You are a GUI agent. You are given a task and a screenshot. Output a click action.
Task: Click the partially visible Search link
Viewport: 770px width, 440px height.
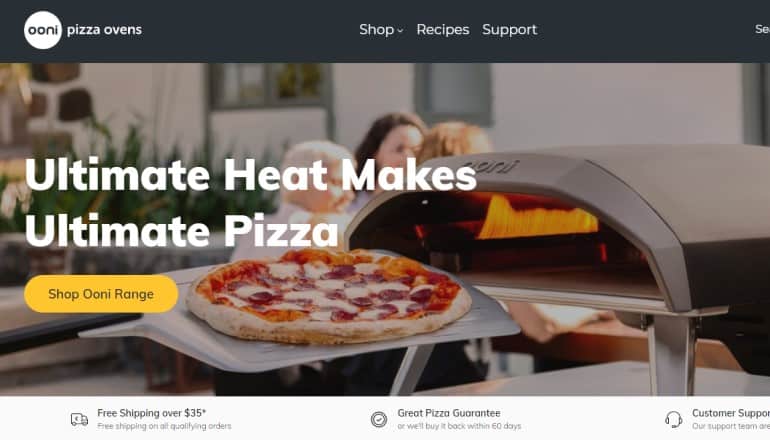click(762, 29)
